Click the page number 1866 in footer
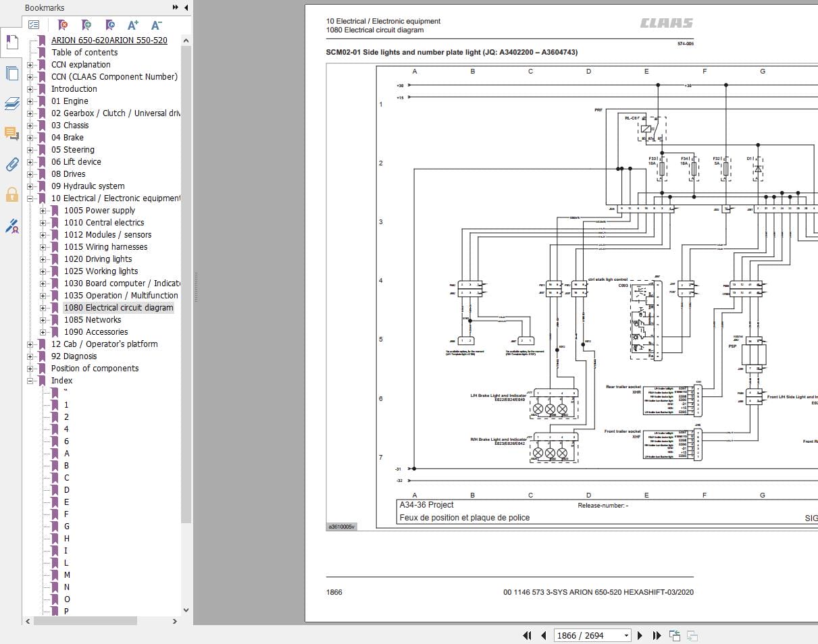 [x=334, y=592]
